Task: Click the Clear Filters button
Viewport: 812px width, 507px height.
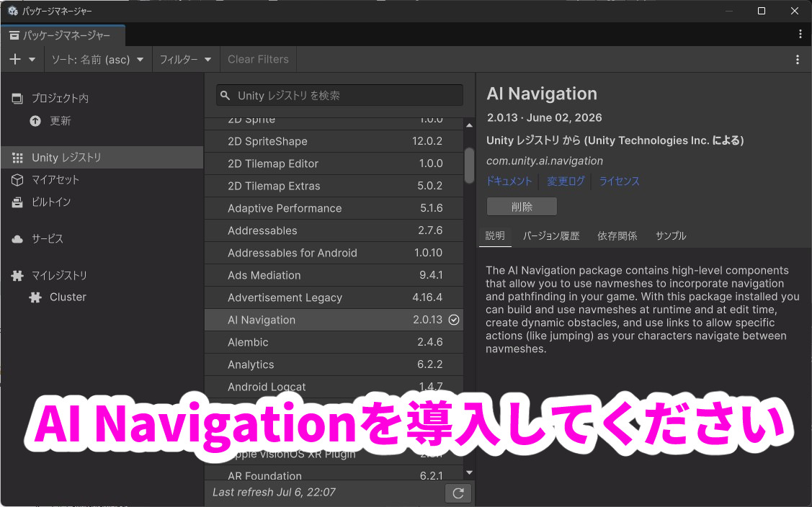Action: pos(259,60)
